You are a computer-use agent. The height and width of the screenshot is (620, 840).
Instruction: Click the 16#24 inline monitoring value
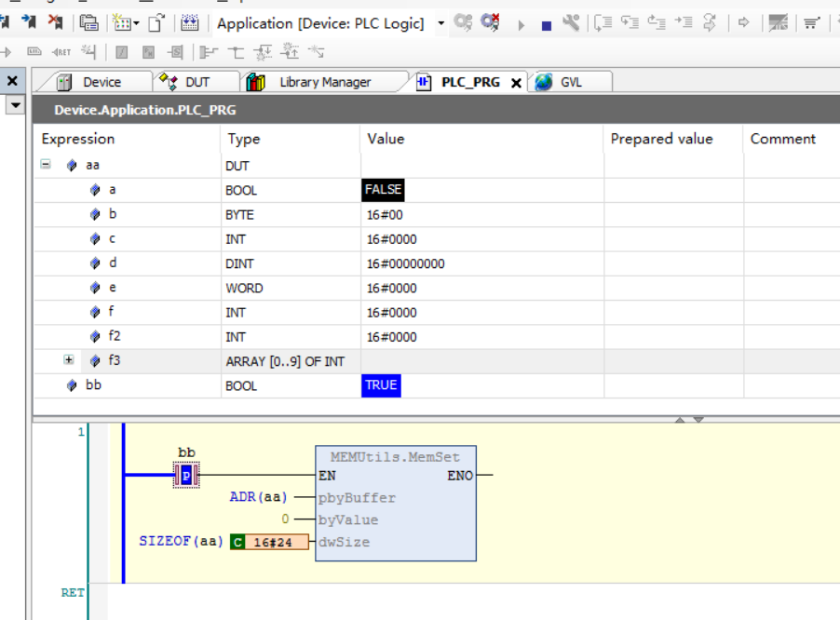point(270,542)
